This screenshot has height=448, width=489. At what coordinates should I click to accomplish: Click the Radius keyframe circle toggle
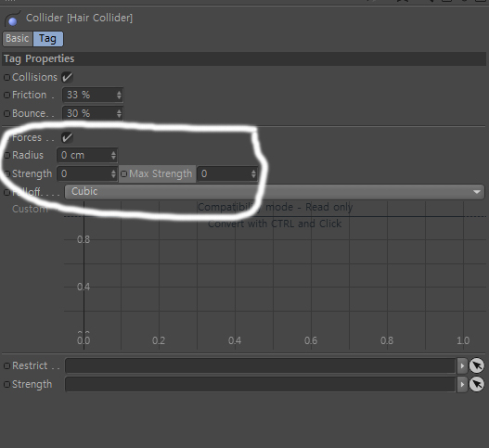pyautogui.click(x=6, y=155)
